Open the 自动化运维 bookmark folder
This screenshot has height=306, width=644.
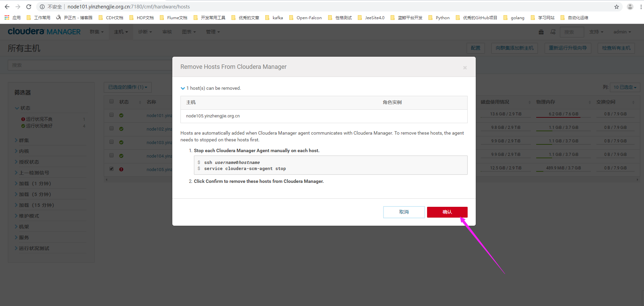pyautogui.click(x=574, y=18)
